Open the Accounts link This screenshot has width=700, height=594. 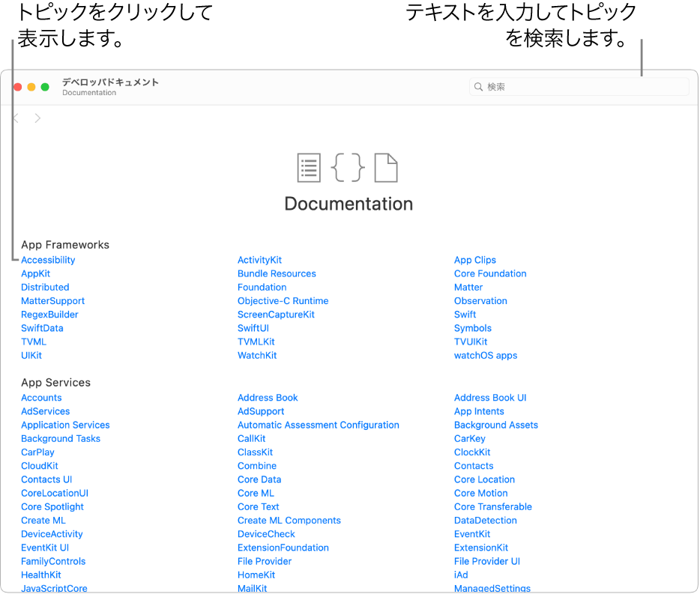pyautogui.click(x=41, y=398)
